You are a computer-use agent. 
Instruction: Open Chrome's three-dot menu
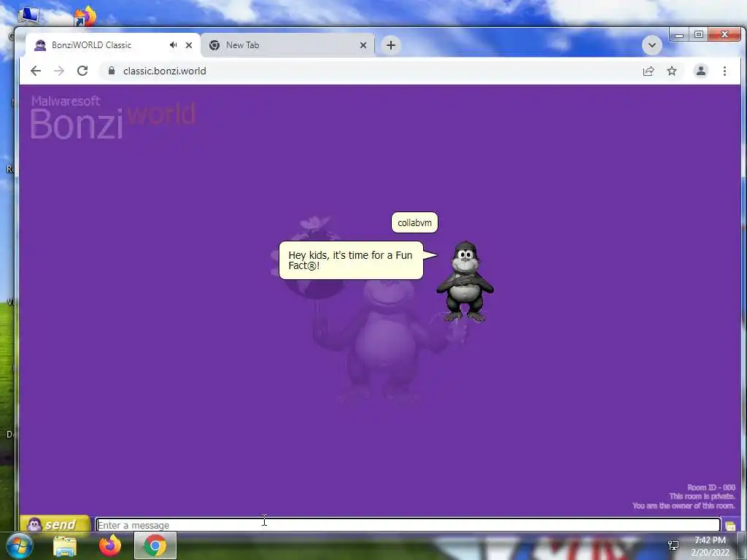(724, 71)
